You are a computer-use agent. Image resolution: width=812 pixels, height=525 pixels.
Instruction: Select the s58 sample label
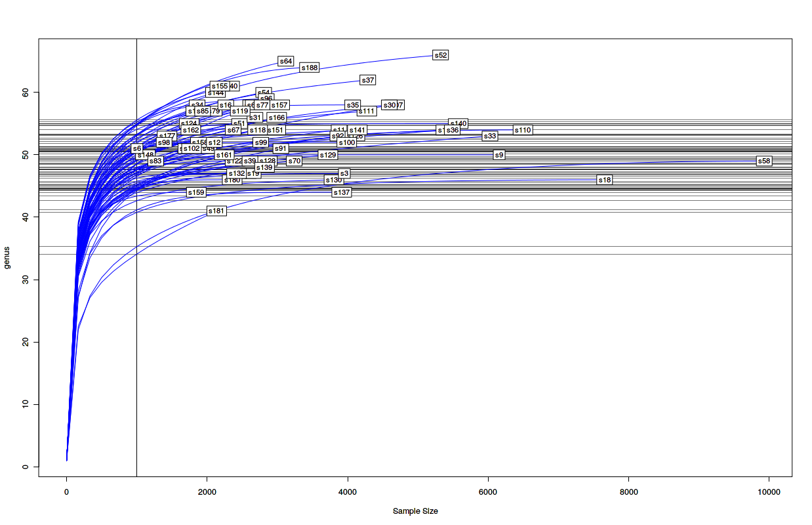pos(763,161)
